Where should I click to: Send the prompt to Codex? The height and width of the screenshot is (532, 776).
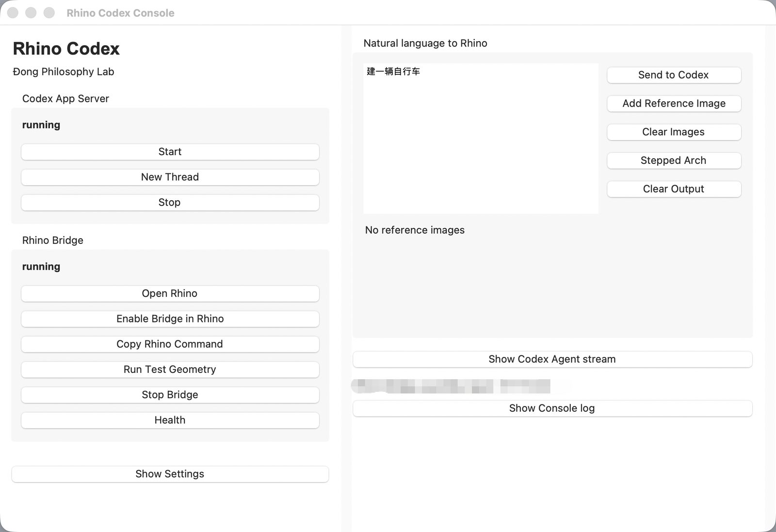point(674,75)
